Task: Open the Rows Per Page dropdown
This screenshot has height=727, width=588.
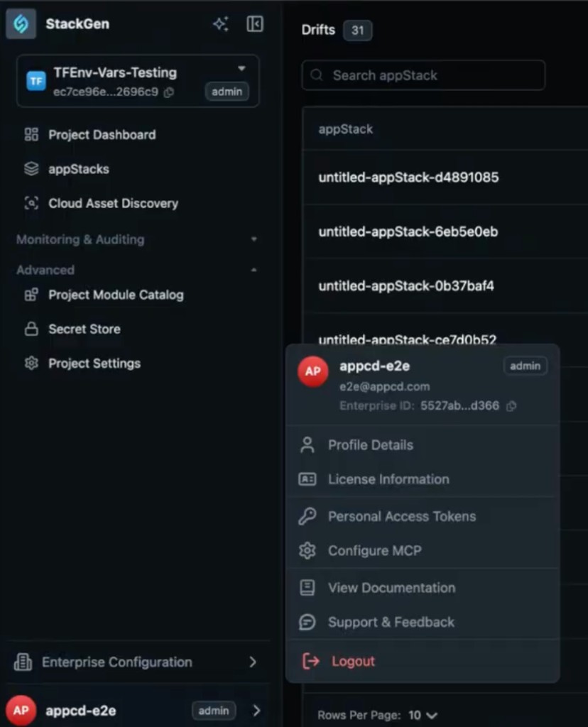Action: click(423, 716)
